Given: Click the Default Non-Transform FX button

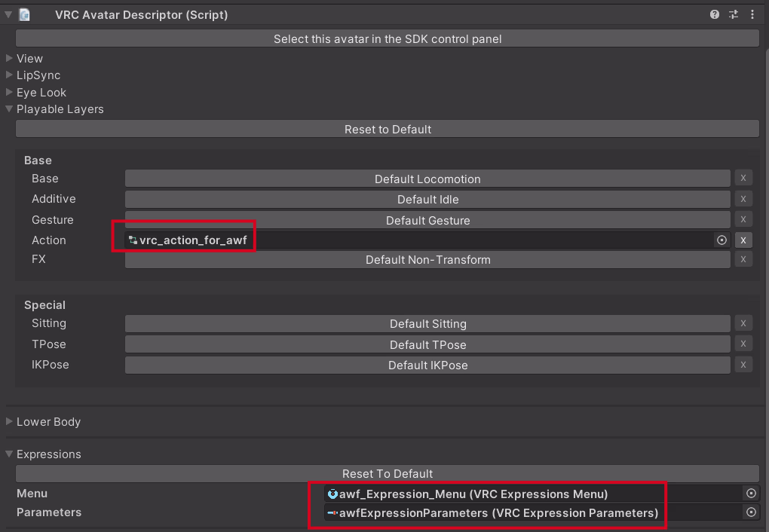Looking at the screenshot, I should point(427,260).
